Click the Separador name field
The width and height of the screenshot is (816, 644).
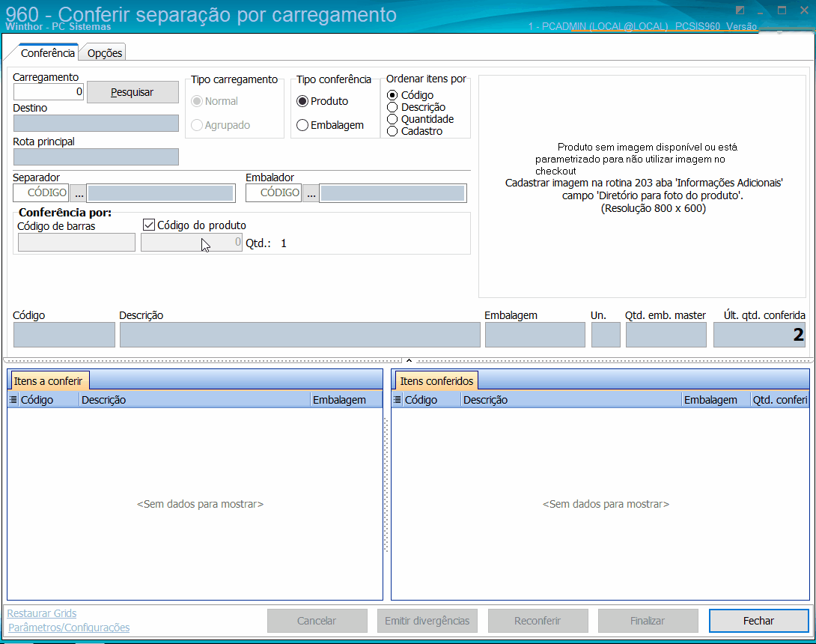coord(161,193)
